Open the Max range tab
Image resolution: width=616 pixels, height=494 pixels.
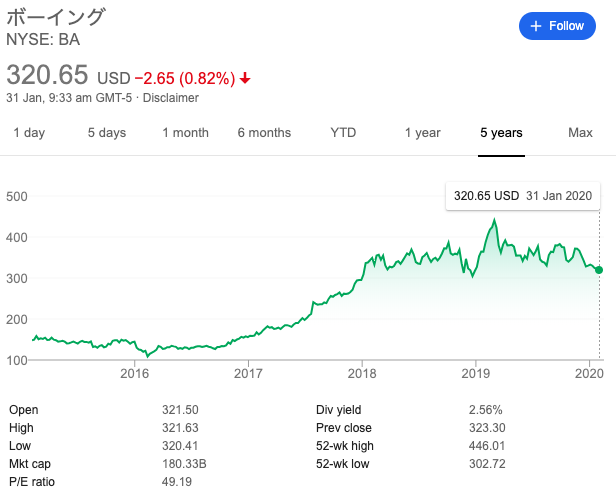[x=580, y=133]
